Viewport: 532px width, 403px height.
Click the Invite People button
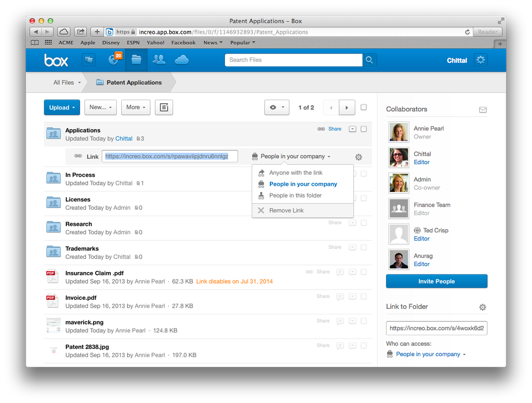[436, 282]
